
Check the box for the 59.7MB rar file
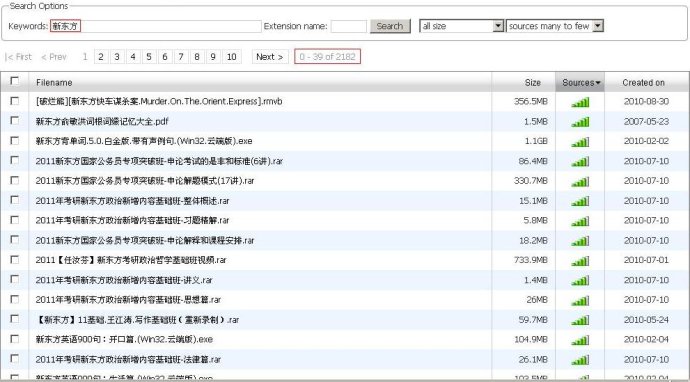15,319
